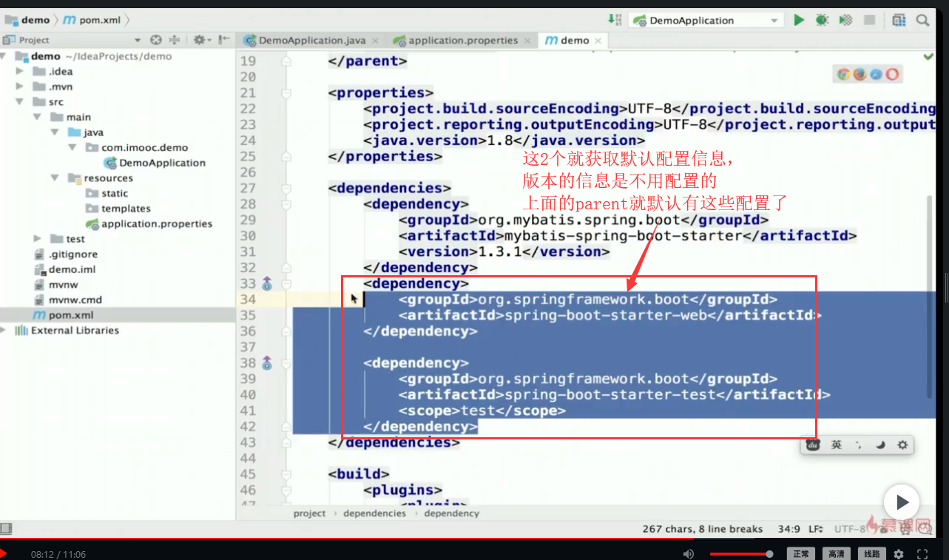Click the Collapse All icon in Project panel
949x560 pixels.
(x=175, y=40)
